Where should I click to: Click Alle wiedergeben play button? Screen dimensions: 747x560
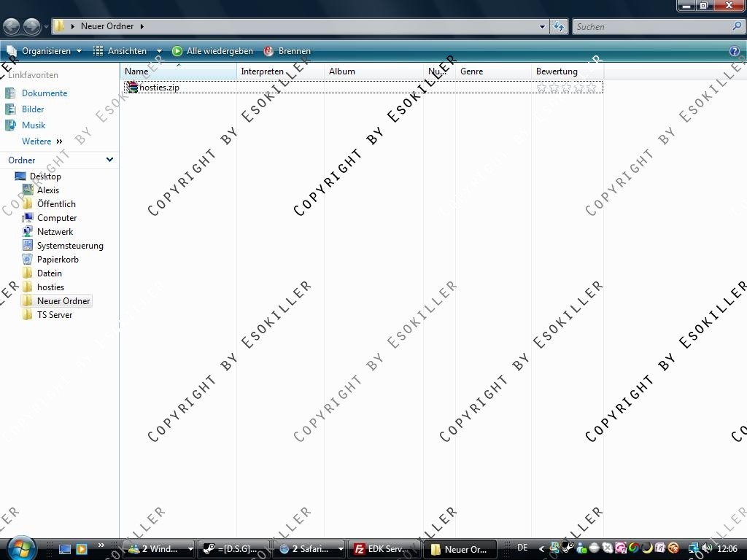pyautogui.click(x=212, y=51)
